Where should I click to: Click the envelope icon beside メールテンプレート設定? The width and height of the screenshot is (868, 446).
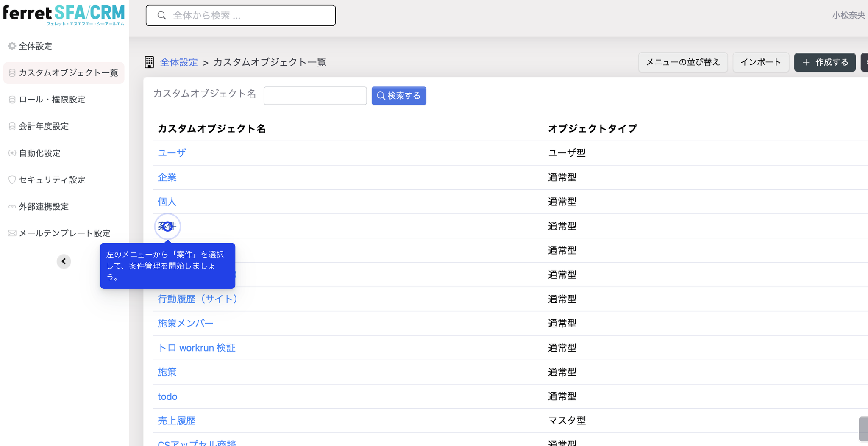coord(12,233)
